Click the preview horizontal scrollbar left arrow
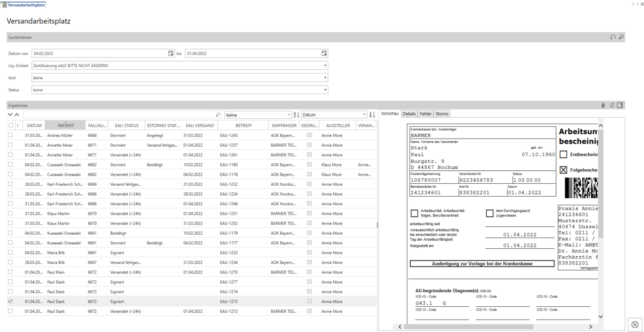This screenshot has height=332, width=644. [x=400, y=327]
